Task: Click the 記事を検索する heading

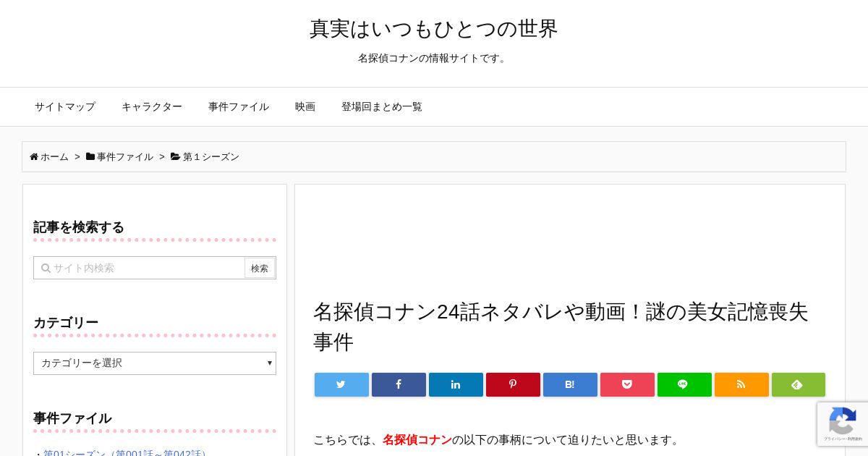Action: click(79, 227)
